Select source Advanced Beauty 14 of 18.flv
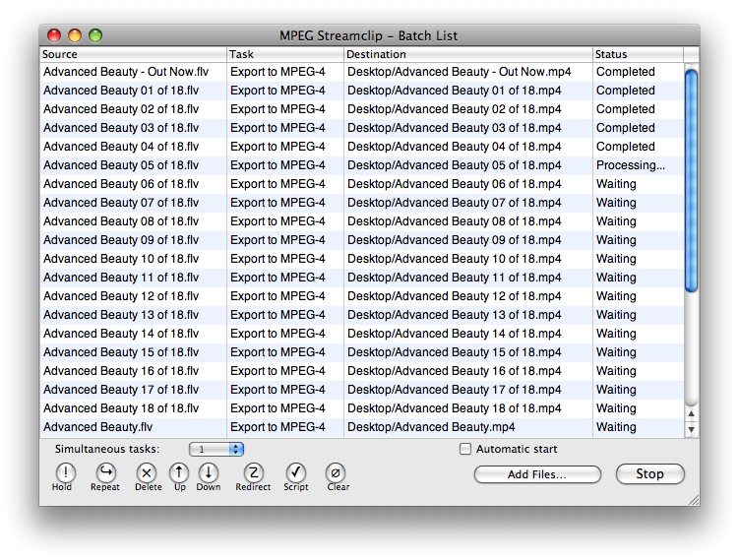 tap(121, 334)
